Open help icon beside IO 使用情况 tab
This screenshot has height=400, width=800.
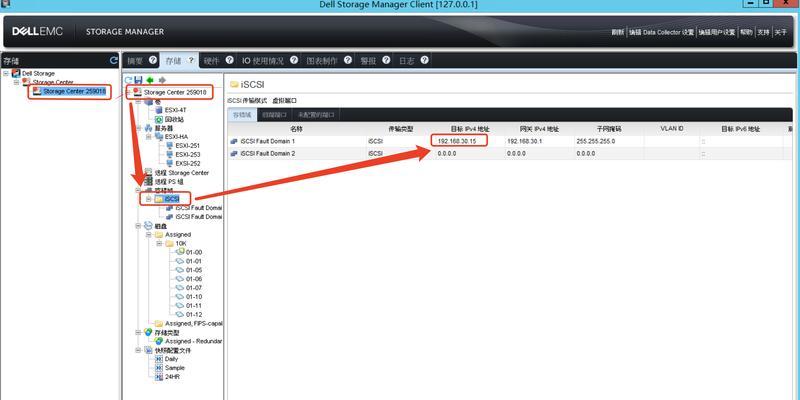(294, 60)
